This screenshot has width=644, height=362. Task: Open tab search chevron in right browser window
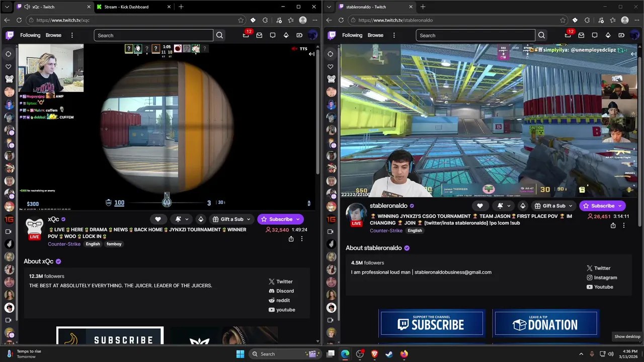(x=329, y=7)
